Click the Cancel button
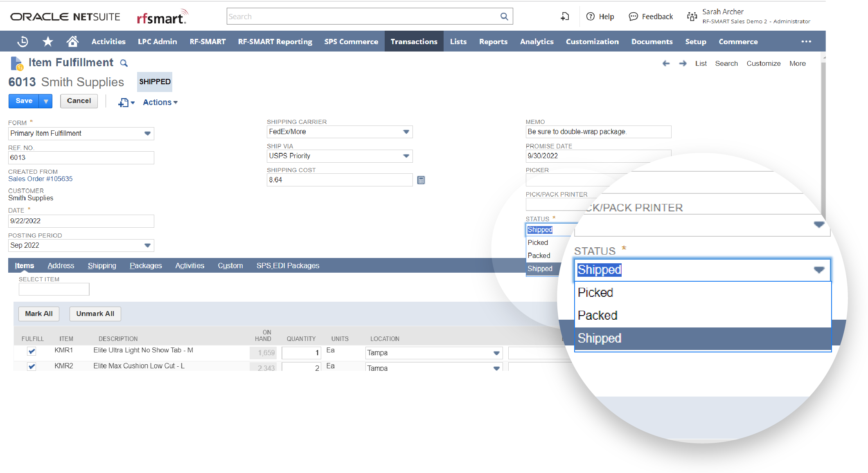 pyautogui.click(x=79, y=101)
